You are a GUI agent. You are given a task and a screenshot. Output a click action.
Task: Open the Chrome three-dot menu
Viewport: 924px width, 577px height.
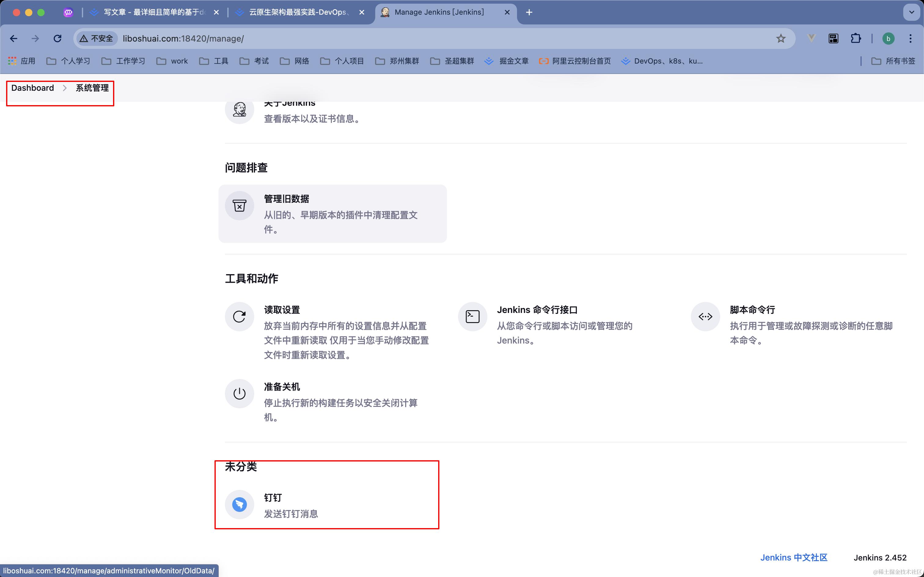pos(910,39)
